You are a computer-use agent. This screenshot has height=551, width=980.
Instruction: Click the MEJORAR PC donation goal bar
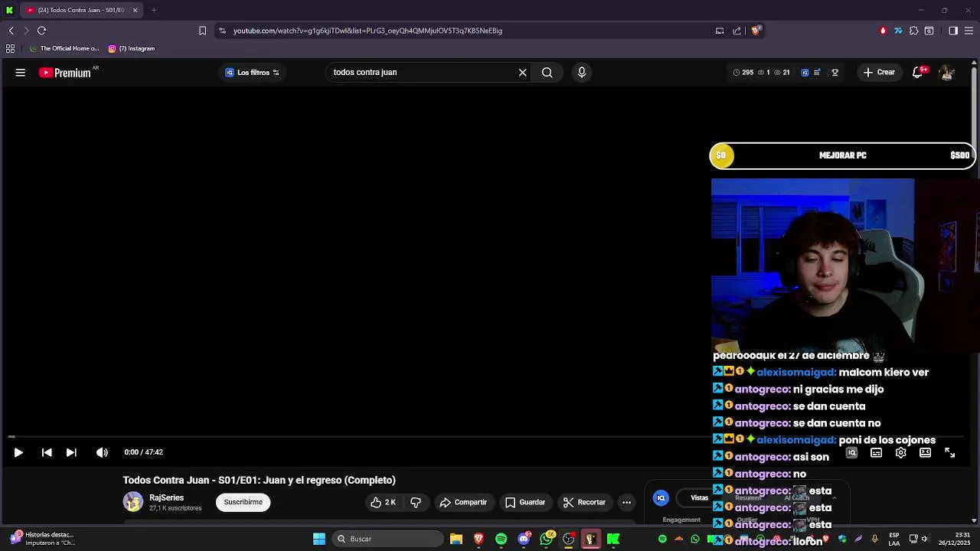(842, 155)
